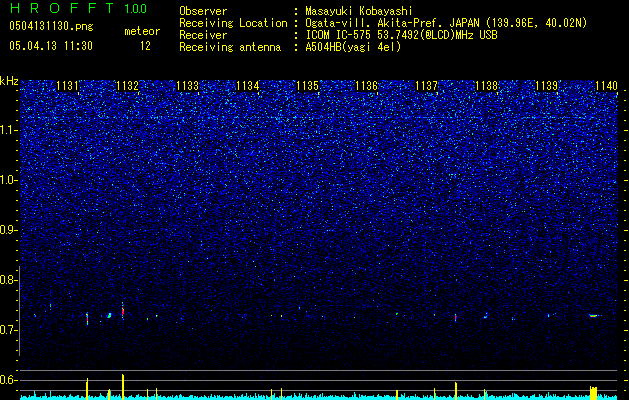Click the 1139 time marker

[547, 86]
